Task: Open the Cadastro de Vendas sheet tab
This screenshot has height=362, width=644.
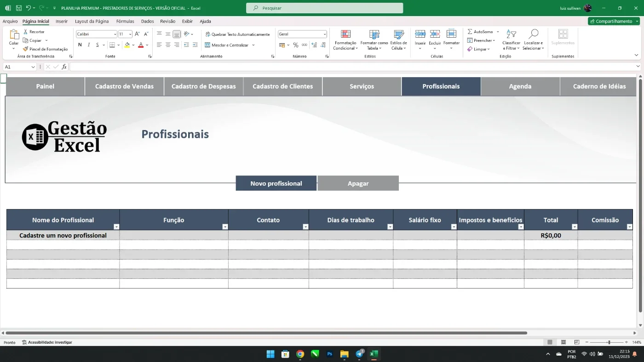Action: click(124, 86)
